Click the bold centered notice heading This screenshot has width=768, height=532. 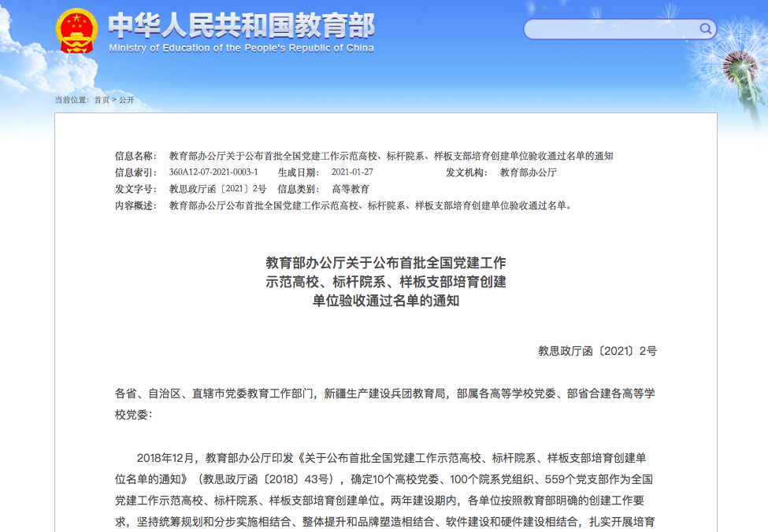point(386,281)
